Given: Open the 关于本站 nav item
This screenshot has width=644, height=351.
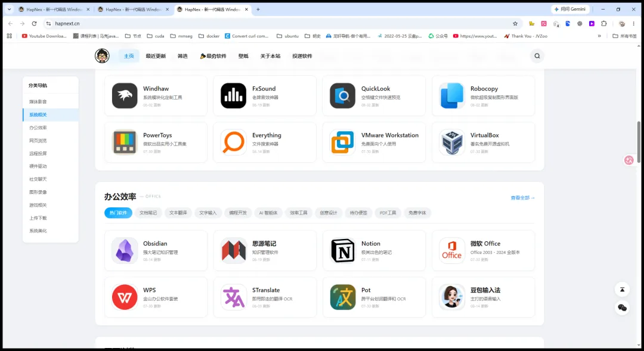Looking at the screenshot, I should pyautogui.click(x=270, y=56).
